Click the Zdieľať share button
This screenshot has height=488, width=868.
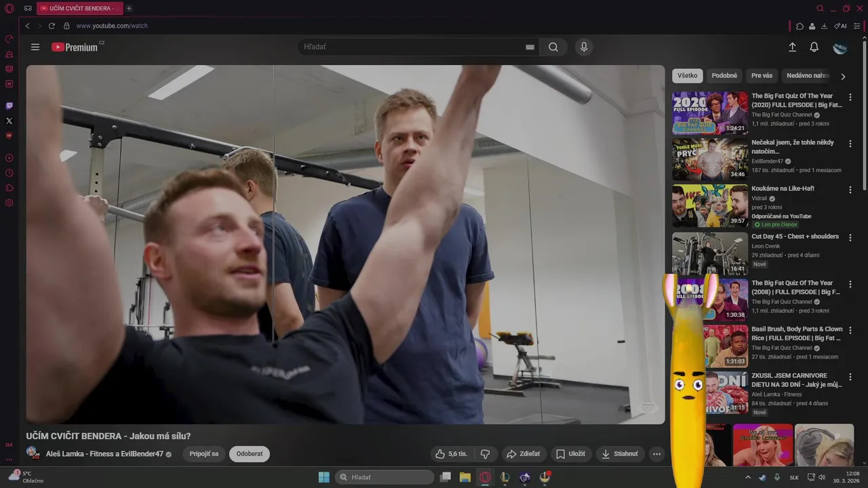click(x=524, y=453)
